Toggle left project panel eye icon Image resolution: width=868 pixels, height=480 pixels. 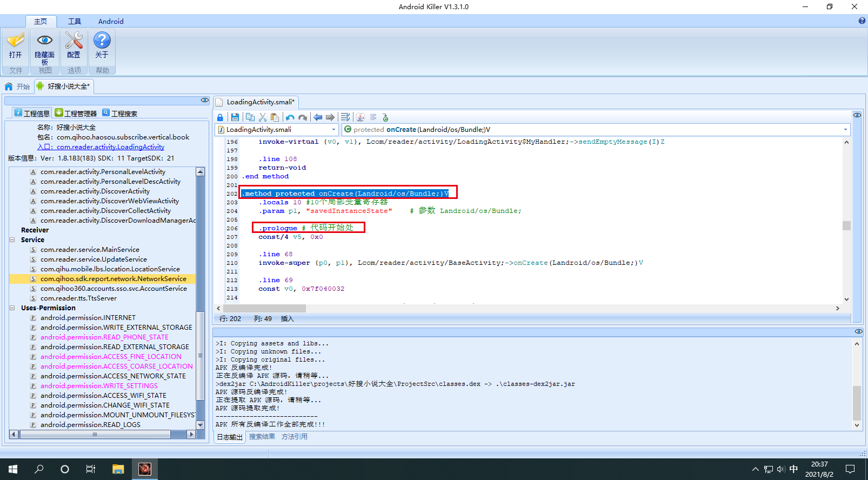pos(205,100)
